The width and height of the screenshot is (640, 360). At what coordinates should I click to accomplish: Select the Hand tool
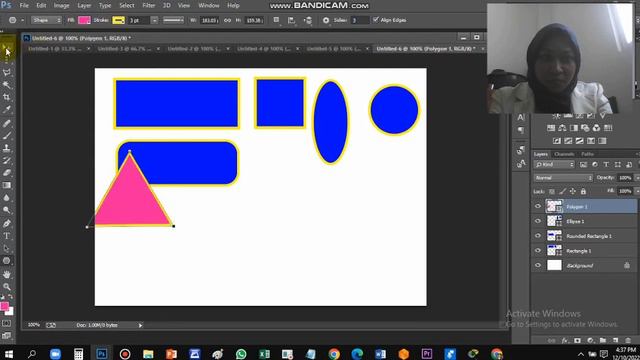point(7,274)
